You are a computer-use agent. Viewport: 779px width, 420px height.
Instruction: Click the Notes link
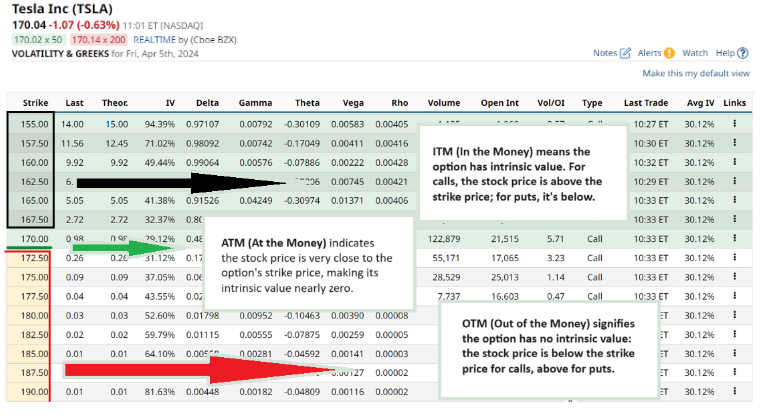point(605,53)
